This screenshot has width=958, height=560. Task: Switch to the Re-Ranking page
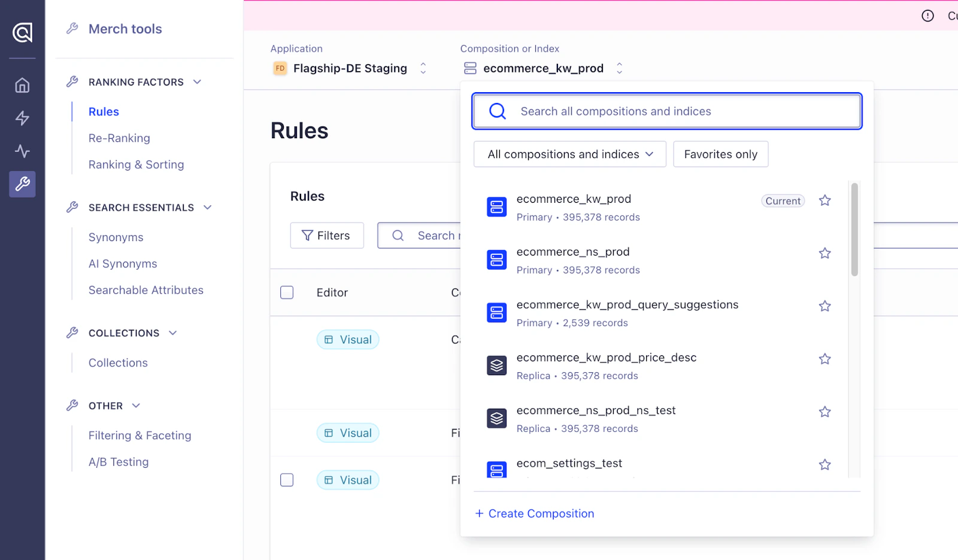119,138
